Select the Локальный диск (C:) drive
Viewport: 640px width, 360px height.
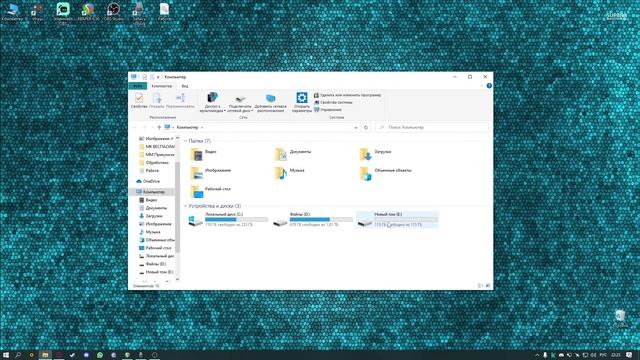228,220
